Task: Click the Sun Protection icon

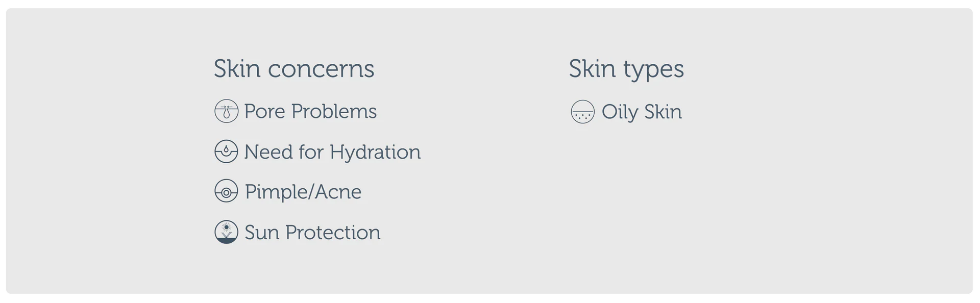Action: point(226,232)
